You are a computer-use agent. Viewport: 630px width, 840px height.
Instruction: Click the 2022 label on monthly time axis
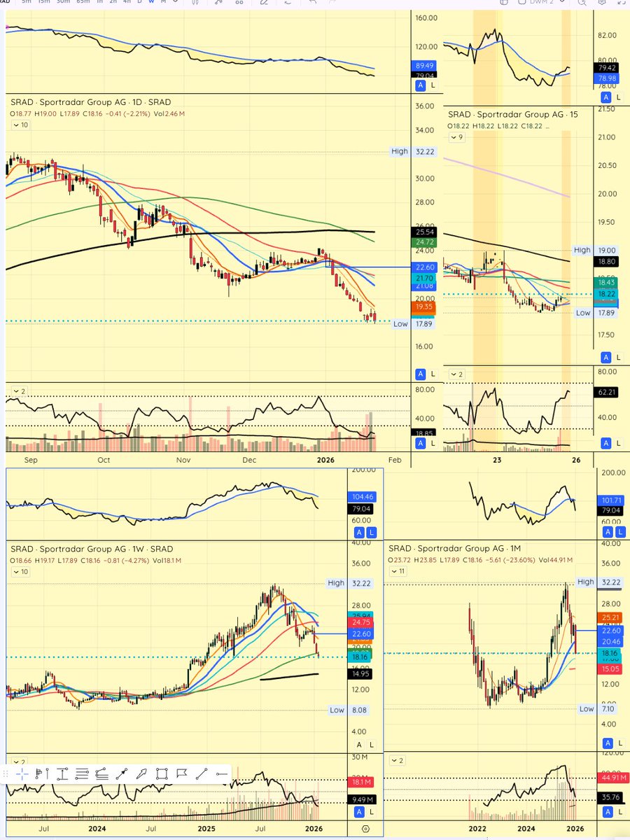tap(477, 828)
